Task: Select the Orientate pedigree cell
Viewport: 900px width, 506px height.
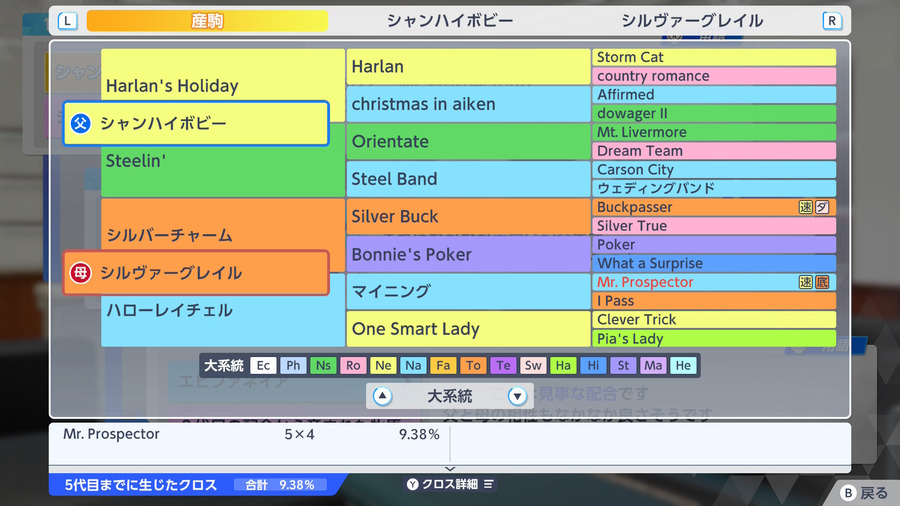Action: [x=468, y=142]
